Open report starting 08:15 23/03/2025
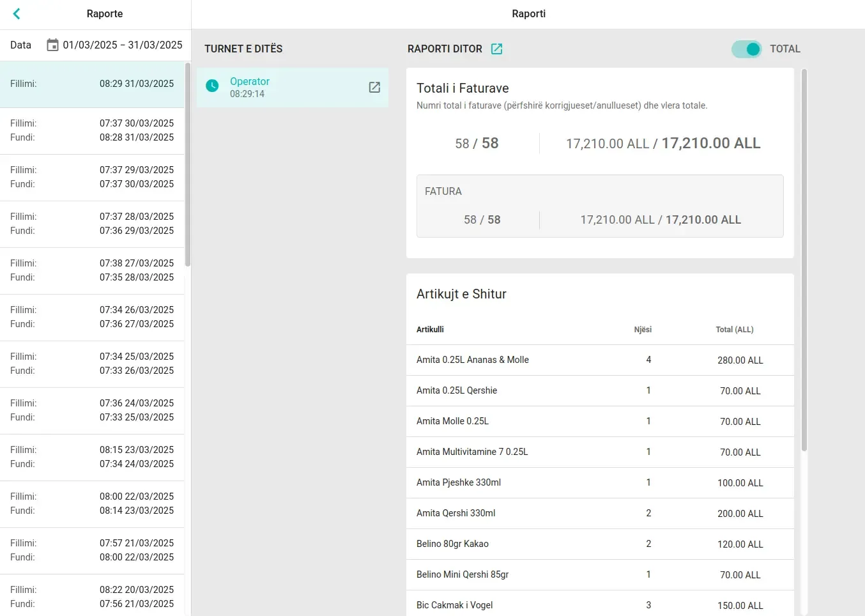 click(x=92, y=457)
